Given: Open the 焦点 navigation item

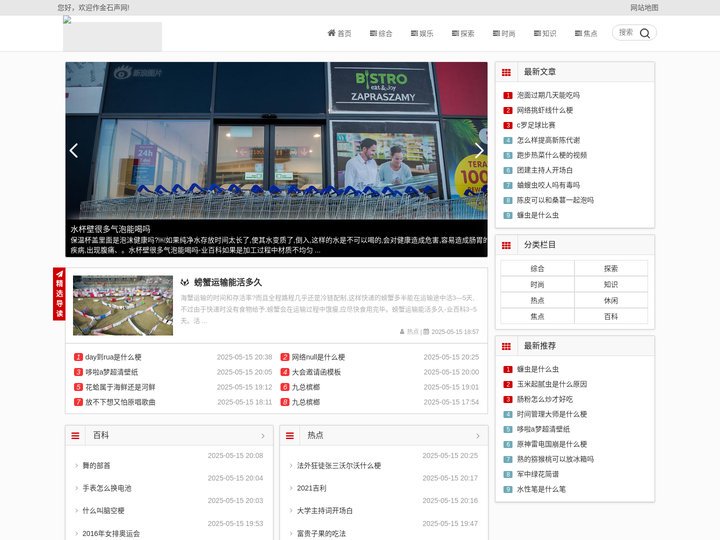Looking at the screenshot, I should coord(586,33).
